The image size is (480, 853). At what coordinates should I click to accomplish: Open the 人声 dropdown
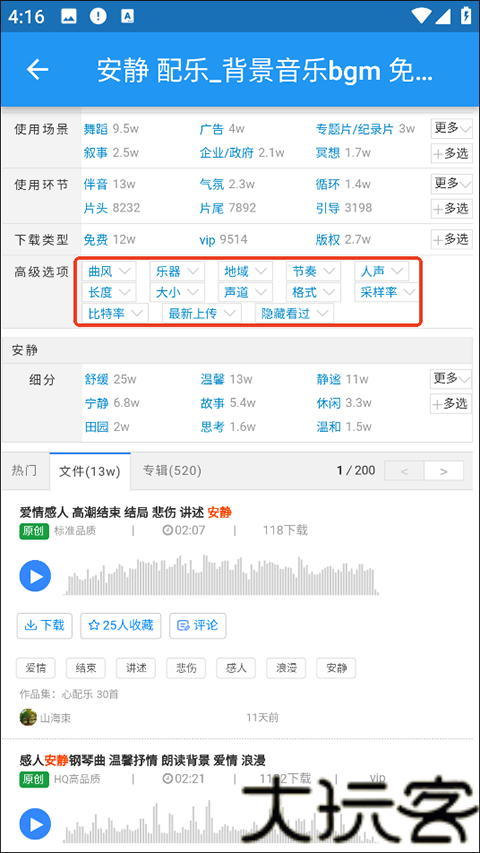(x=381, y=270)
